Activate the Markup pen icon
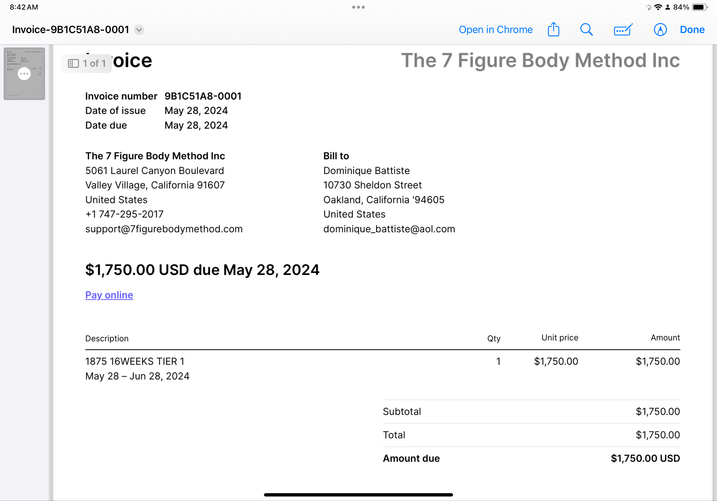The width and height of the screenshot is (717, 501). [x=660, y=30]
